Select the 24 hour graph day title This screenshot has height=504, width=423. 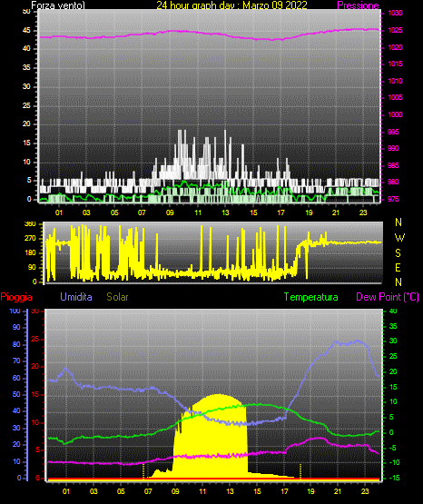click(231, 5)
